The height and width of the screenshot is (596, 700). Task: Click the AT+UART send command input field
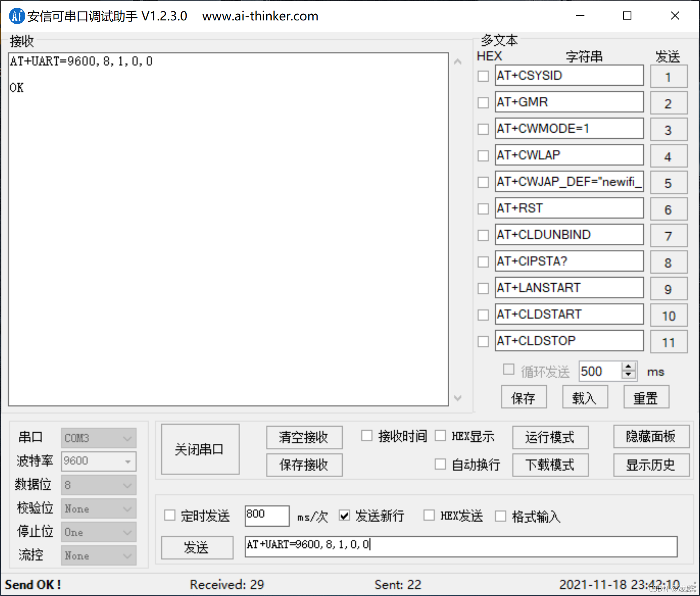(461, 547)
